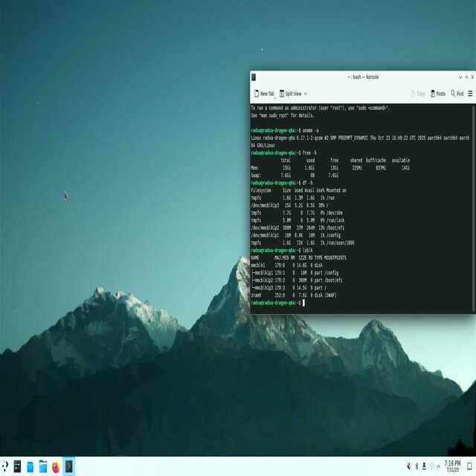Viewport: 476px width, 476px height.
Task: Click the 'Filesystem' header in df output
Action: click(261, 190)
